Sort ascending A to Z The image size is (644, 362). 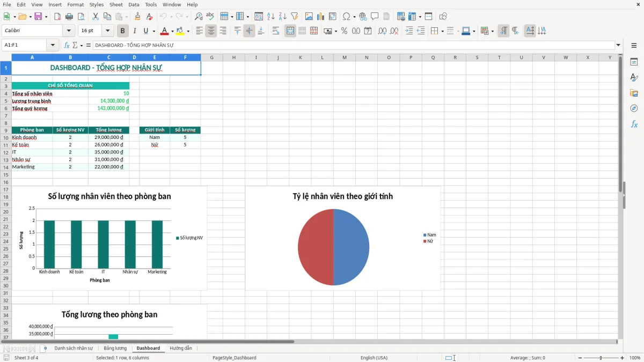point(270,17)
